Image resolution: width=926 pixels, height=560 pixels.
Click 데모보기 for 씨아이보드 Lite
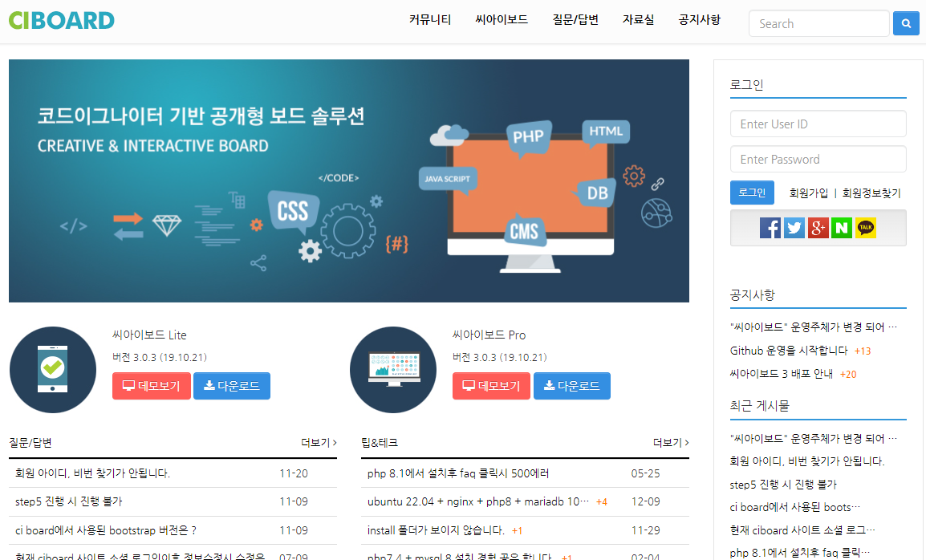tap(151, 386)
